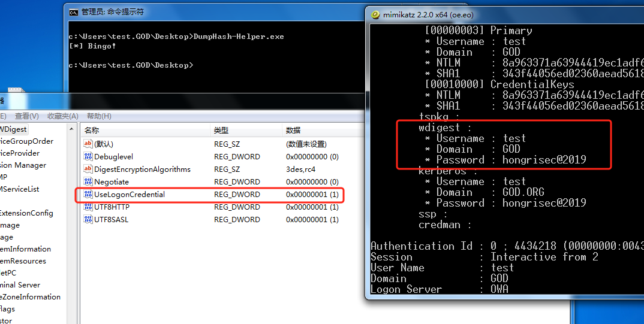This screenshot has width=644, height=324.
Task: Select the UTF8HTTP DWORD icon
Action: (x=88, y=207)
